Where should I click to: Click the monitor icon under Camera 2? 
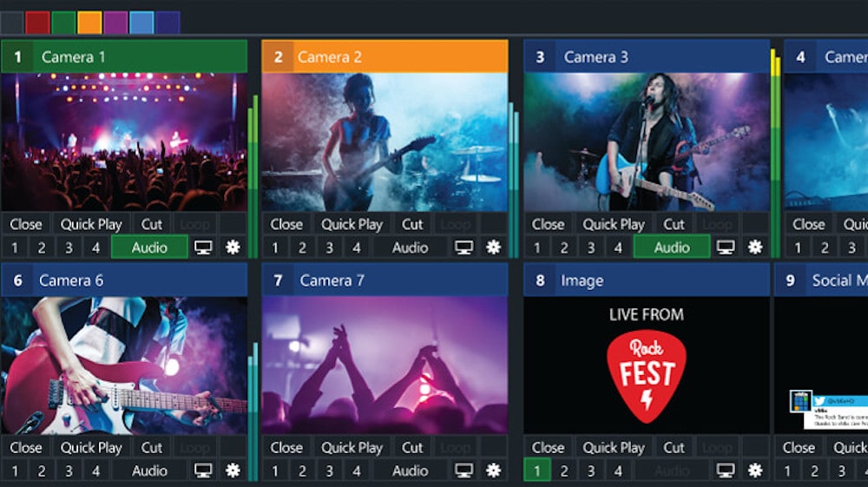[464, 247]
